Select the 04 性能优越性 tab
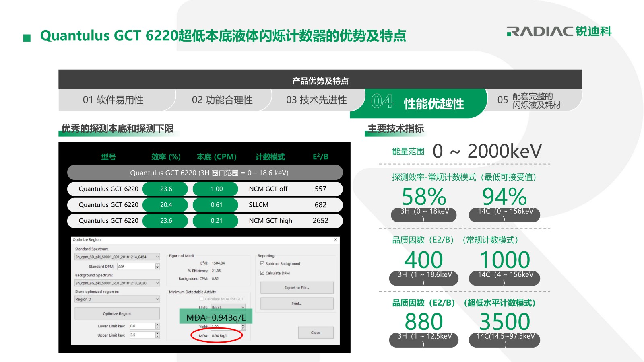The image size is (644, 362). 418,103
